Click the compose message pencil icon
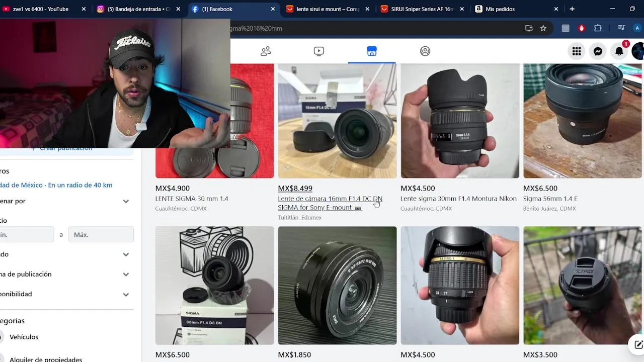The image size is (644, 362). (x=638, y=344)
